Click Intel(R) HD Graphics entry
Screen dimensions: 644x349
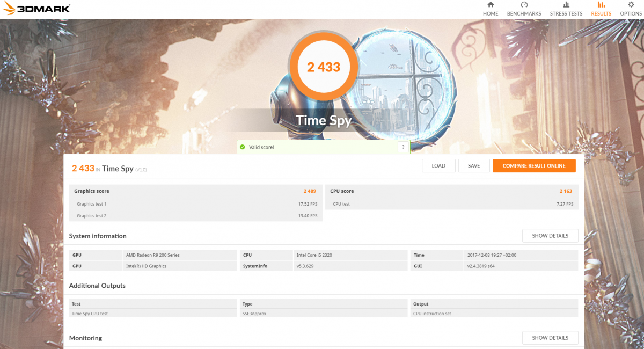point(146,266)
